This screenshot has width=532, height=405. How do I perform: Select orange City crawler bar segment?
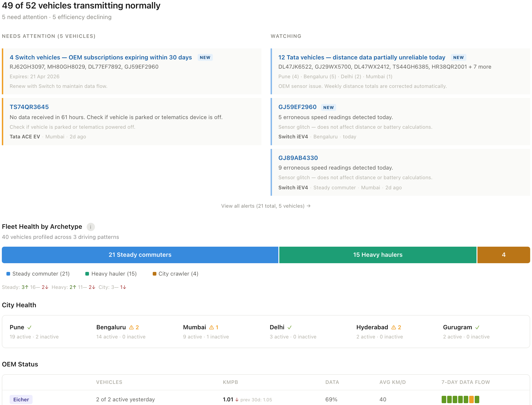(x=503, y=255)
